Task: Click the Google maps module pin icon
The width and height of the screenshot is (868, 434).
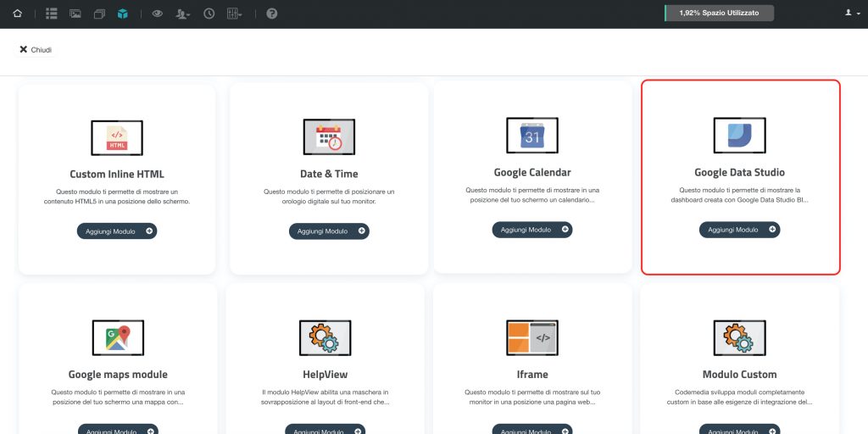Action: [118, 337]
